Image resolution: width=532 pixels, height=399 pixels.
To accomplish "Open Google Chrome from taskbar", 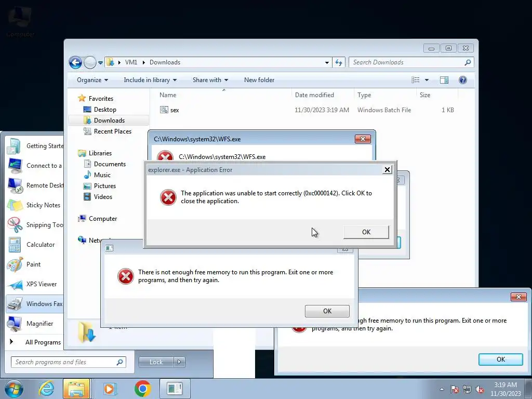I will click(142, 389).
